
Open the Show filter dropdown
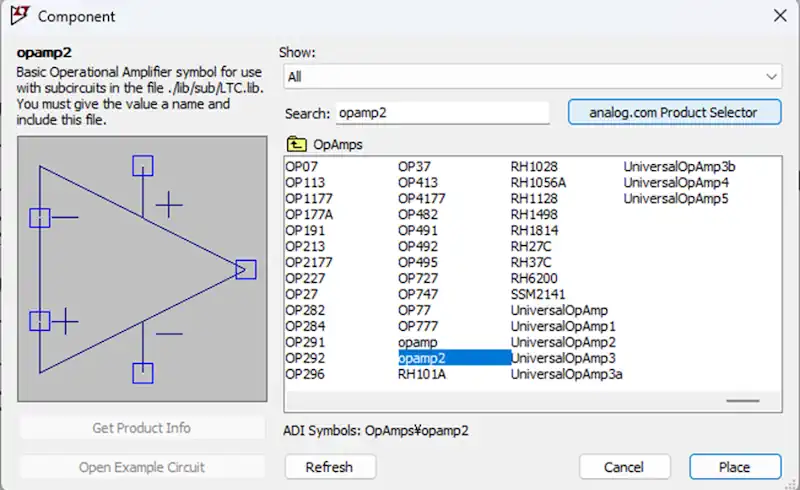(533, 76)
